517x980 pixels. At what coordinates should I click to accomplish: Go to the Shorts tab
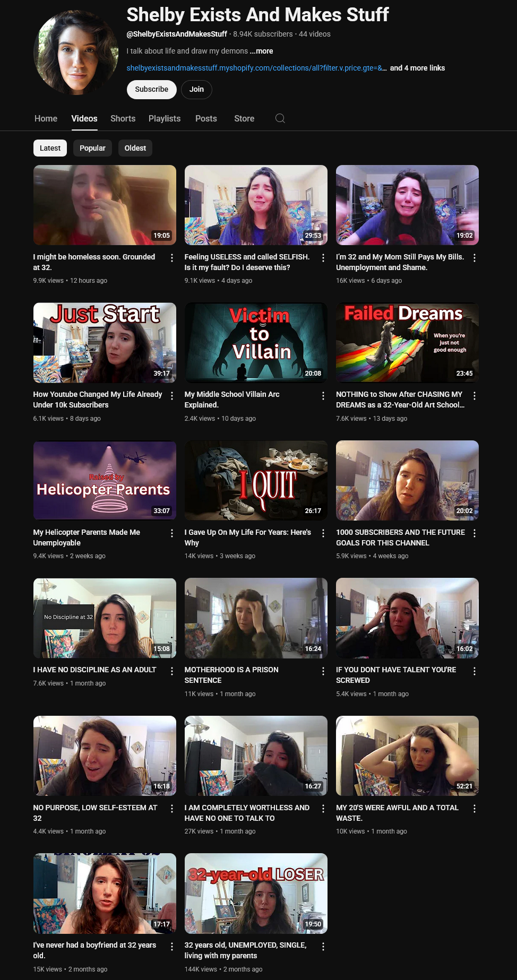pyautogui.click(x=123, y=118)
